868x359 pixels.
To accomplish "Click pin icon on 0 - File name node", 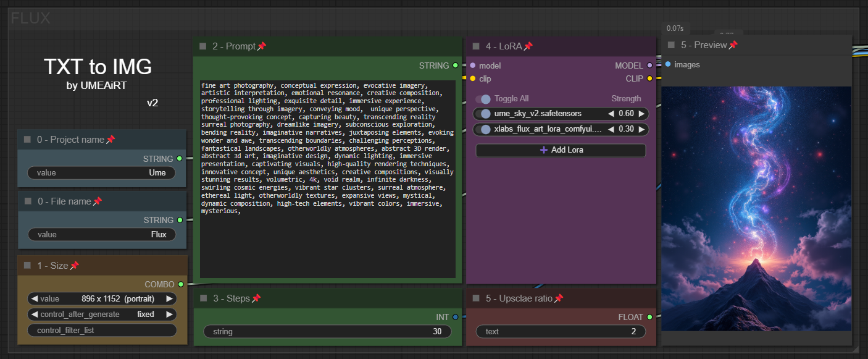I will tap(97, 201).
